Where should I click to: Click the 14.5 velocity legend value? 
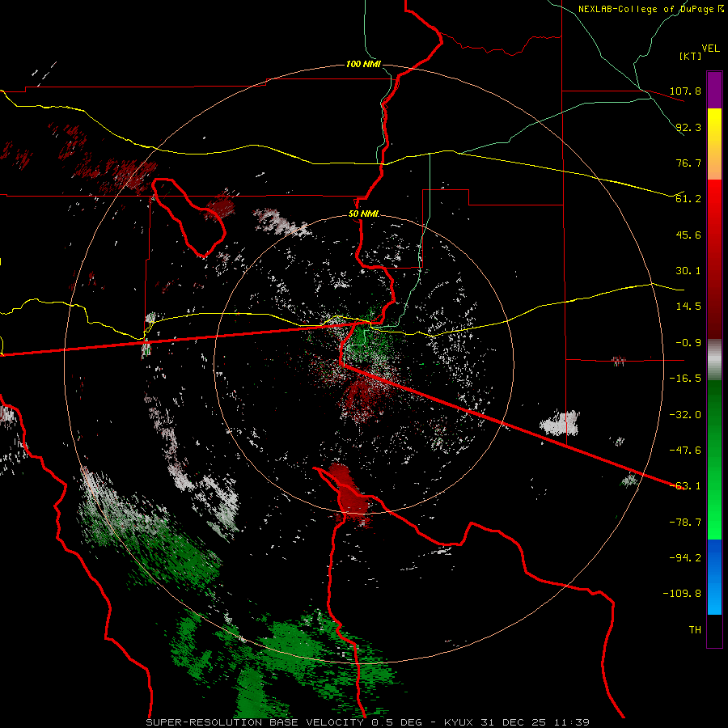[688, 307]
